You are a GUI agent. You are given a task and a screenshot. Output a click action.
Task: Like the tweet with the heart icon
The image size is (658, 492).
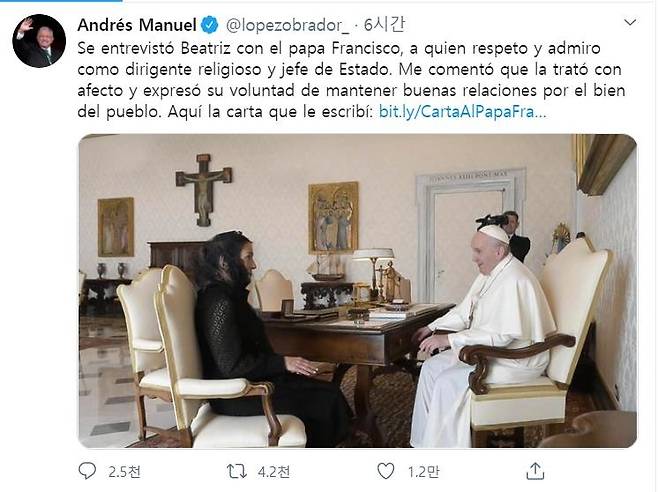(x=386, y=470)
